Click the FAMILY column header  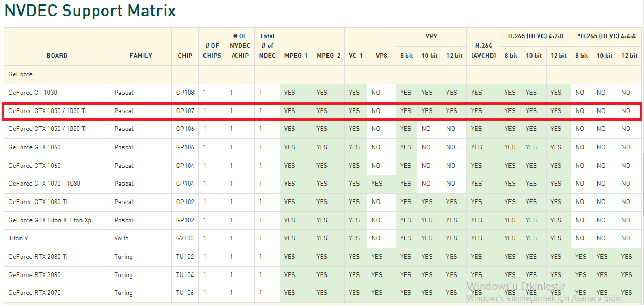(141, 55)
